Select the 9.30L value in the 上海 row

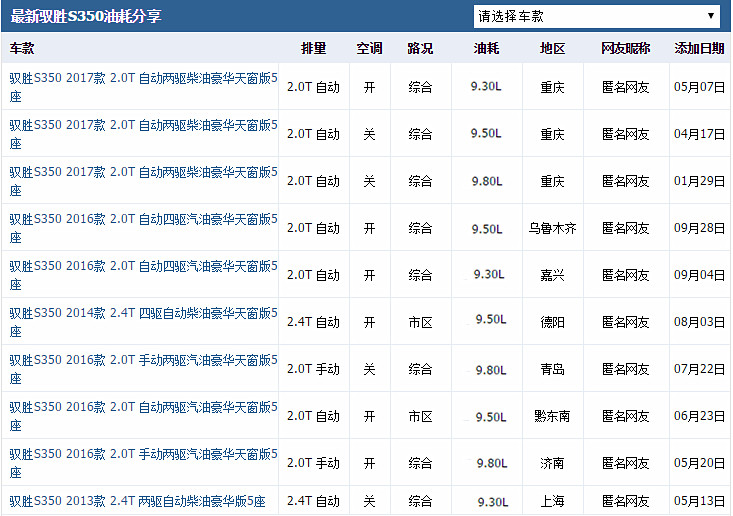coord(493,502)
